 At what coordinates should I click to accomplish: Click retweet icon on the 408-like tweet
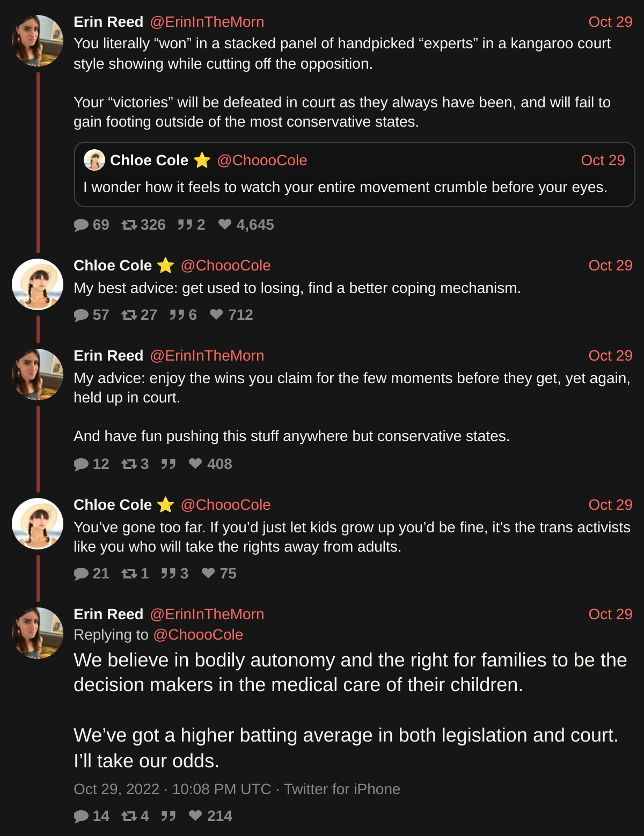(x=129, y=464)
